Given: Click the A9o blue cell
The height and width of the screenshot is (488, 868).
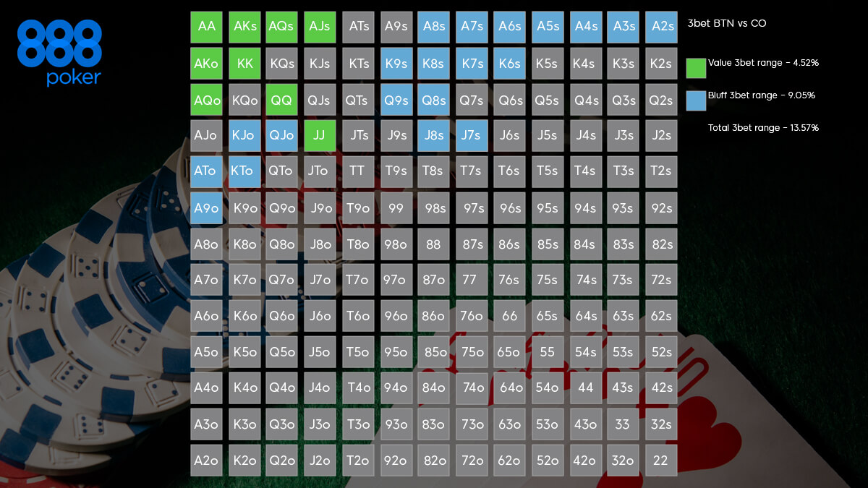Looking at the screenshot, I should (x=206, y=208).
